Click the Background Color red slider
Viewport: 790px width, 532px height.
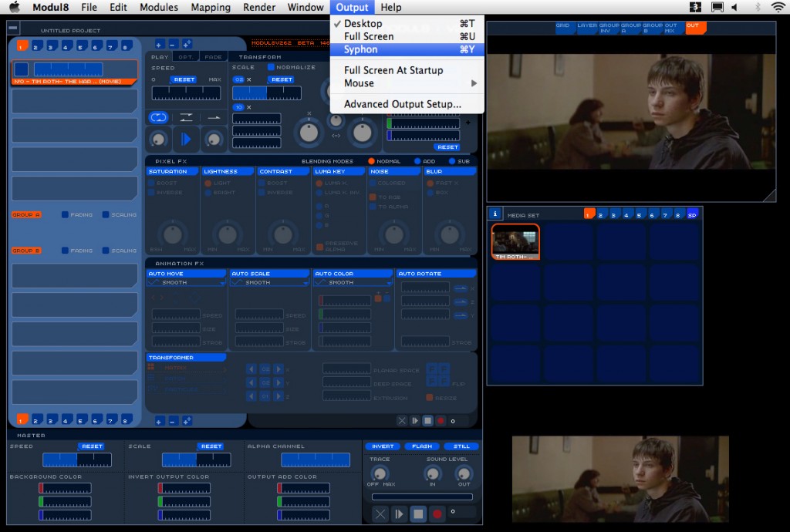[65, 488]
